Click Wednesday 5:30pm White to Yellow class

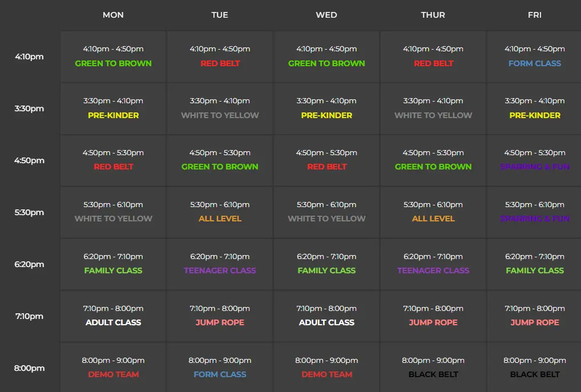click(326, 219)
